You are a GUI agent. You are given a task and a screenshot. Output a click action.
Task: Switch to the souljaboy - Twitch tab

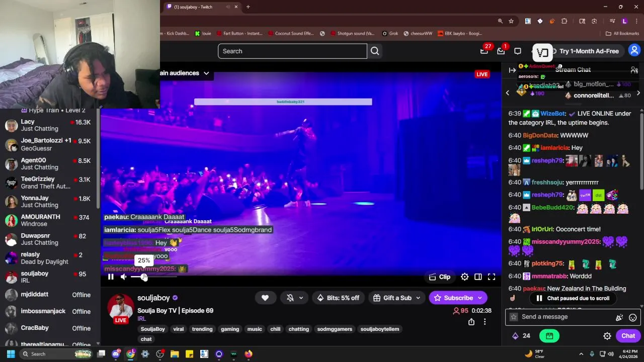pos(203,7)
